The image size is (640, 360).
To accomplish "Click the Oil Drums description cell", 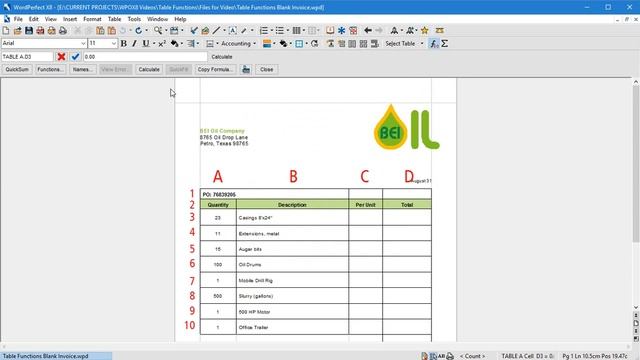I will [292, 264].
